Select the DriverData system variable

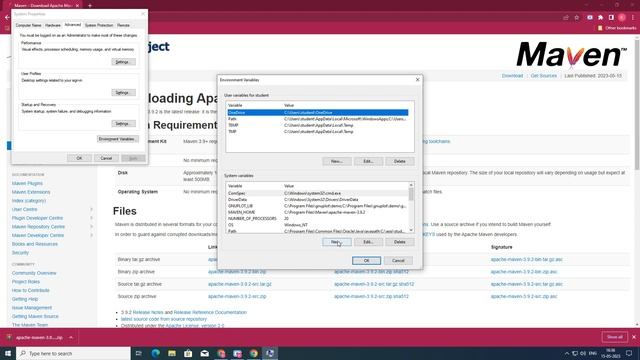tap(317, 200)
